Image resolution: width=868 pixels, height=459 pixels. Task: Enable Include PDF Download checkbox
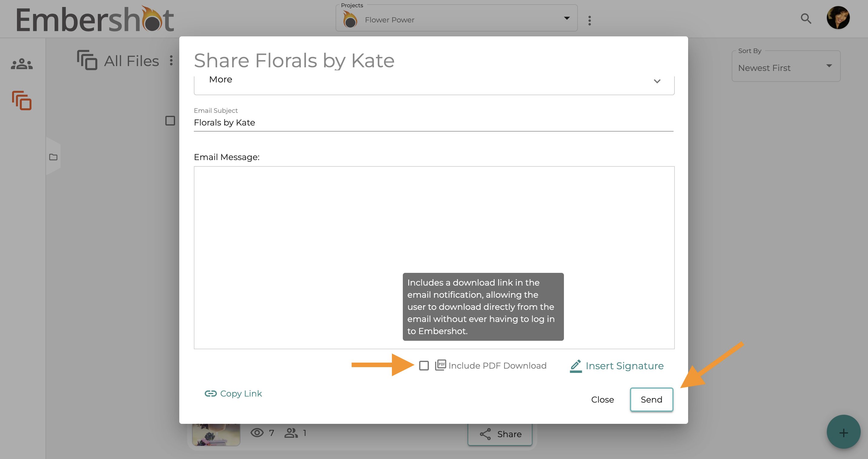coord(424,366)
